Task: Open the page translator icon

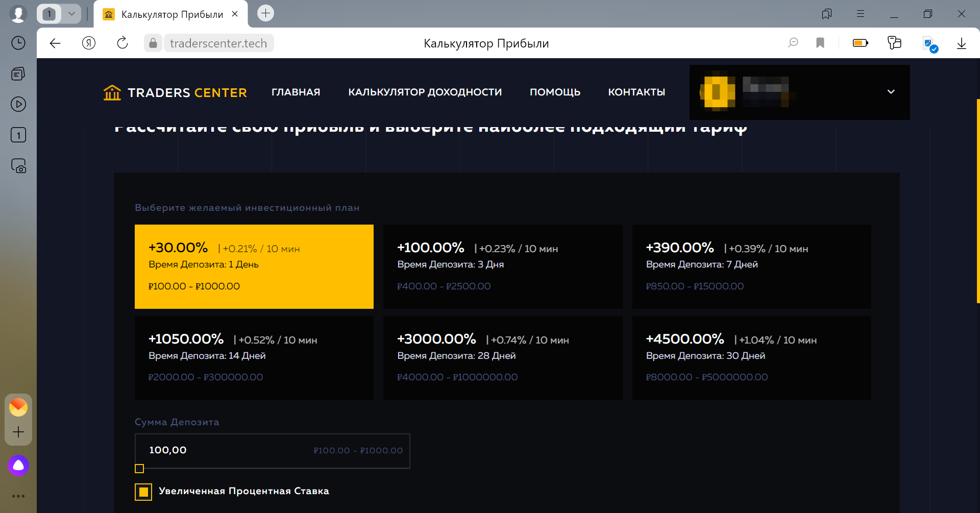Action: (x=929, y=43)
